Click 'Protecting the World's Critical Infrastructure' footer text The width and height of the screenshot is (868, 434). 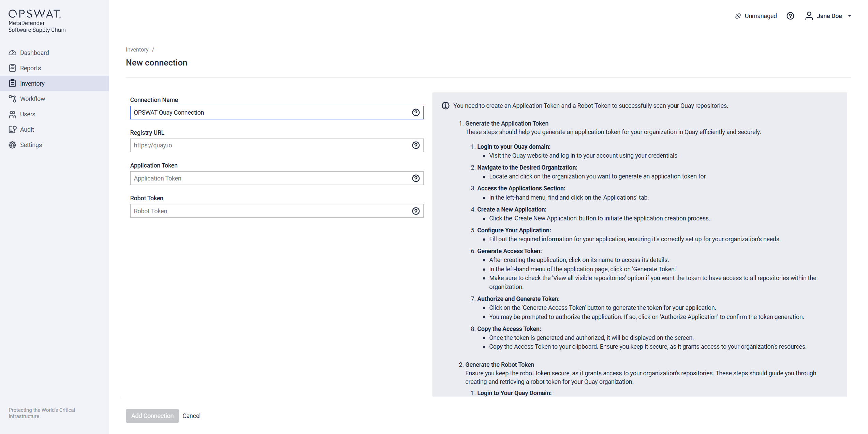click(42, 413)
